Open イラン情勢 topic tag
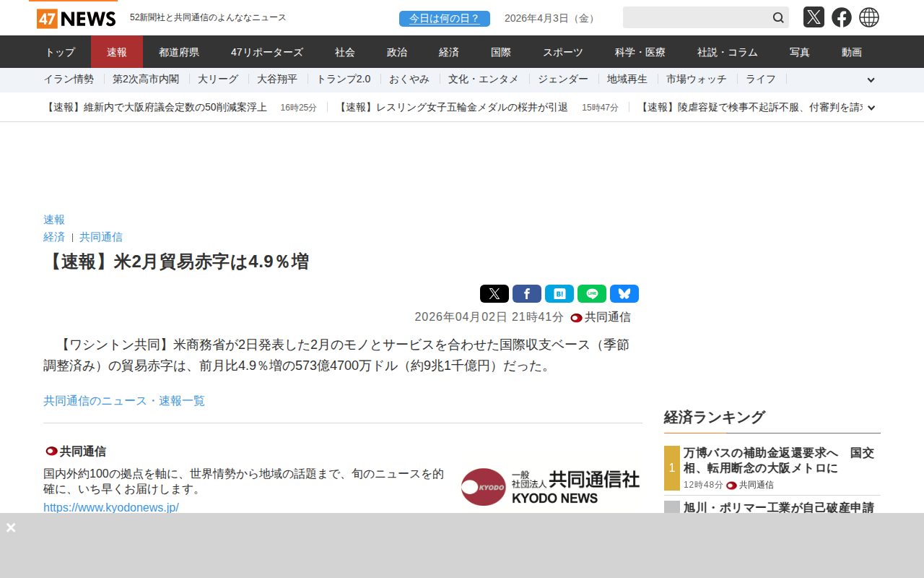This screenshot has height=578, width=924. coord(69,79)
